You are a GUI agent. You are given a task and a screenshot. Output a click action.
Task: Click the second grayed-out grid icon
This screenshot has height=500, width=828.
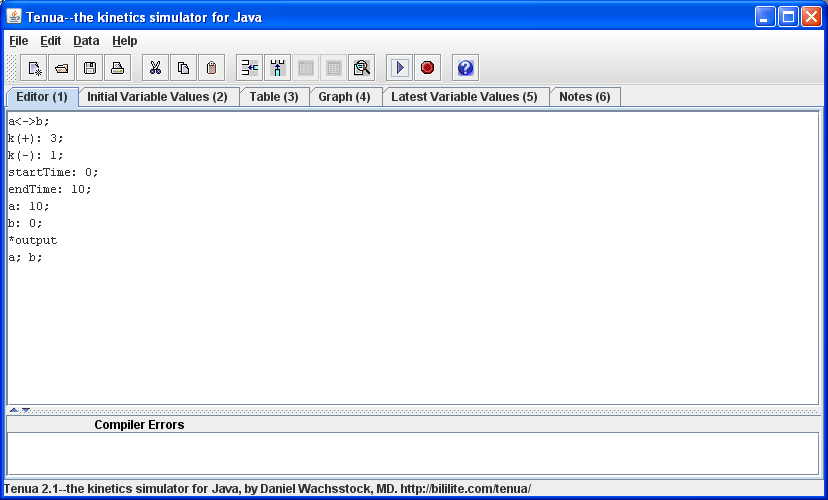click(333, 68)
